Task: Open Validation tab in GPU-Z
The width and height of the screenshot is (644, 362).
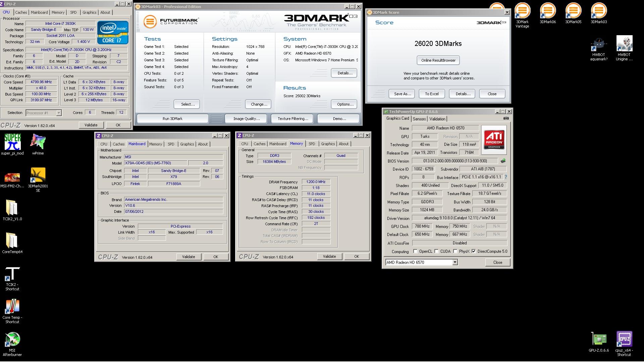Action: (x=437, y=119)
